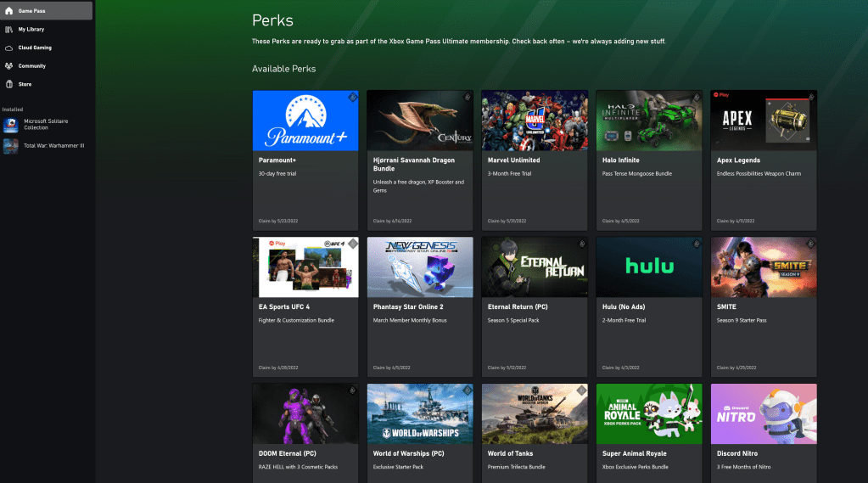Screen dimensions: 868x483
Task: Open Total War: Warhammer III from Installed list
Action: [x=46, y=146]
